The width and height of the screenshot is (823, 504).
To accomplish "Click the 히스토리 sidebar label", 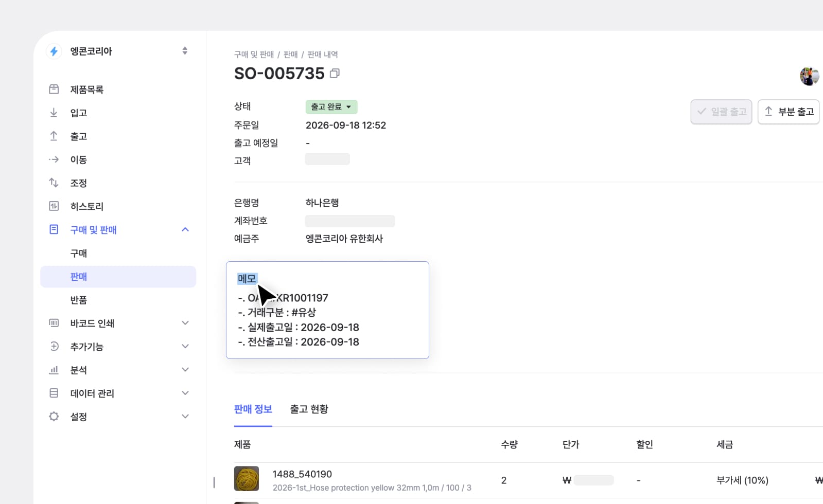I will tap(87, 206).
